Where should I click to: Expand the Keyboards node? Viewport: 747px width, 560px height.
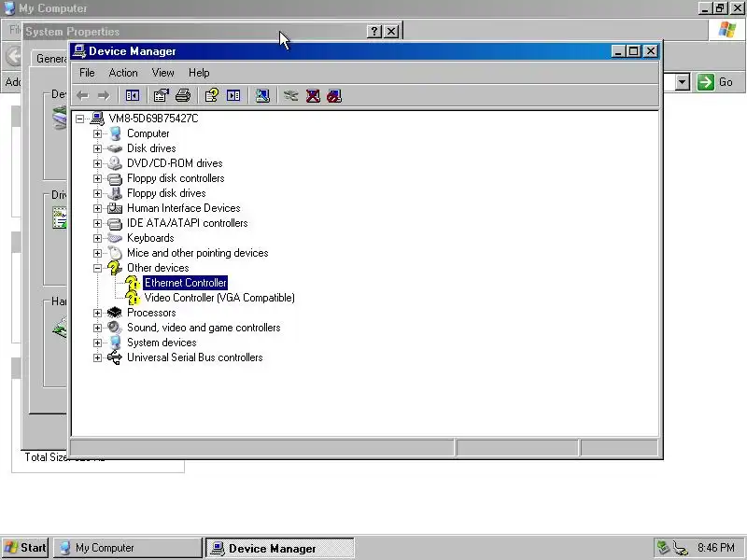pos(97,238)
